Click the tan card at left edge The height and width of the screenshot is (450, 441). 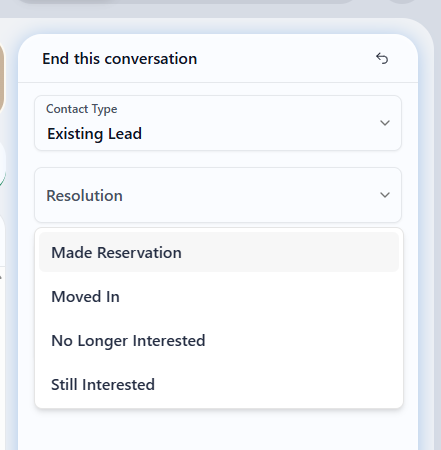point(2,77)
